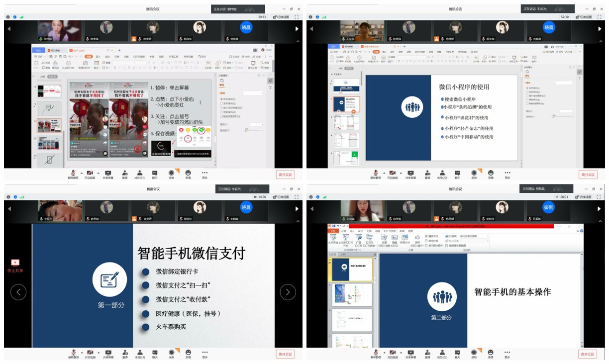
Task: Toggle the 显示媒体控件 checkbox in PowerPoint
Action: (x=426, y=245)
